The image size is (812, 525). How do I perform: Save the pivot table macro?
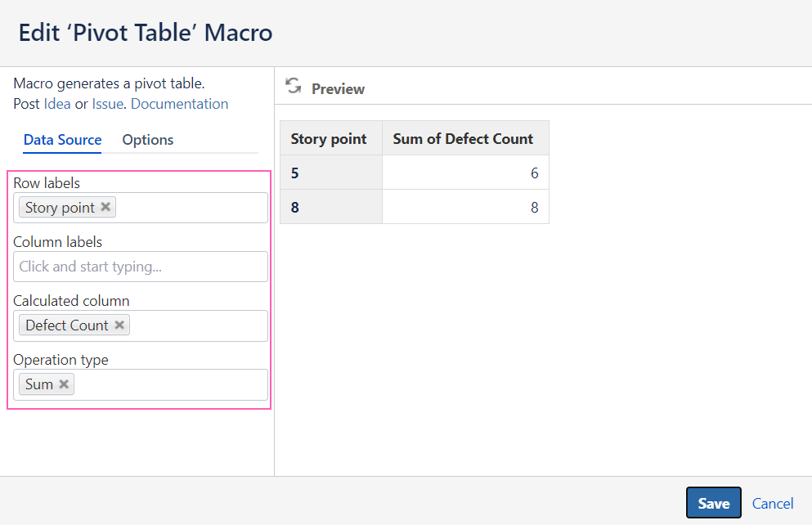point(713,503)
